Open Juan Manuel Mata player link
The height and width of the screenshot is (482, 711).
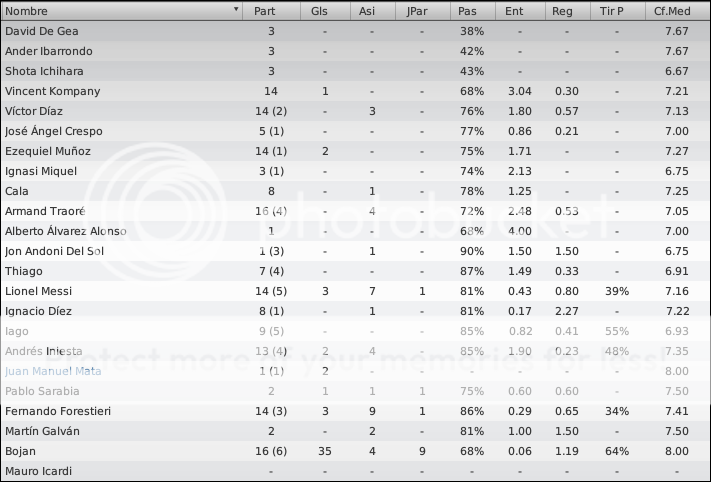[53, 371]
